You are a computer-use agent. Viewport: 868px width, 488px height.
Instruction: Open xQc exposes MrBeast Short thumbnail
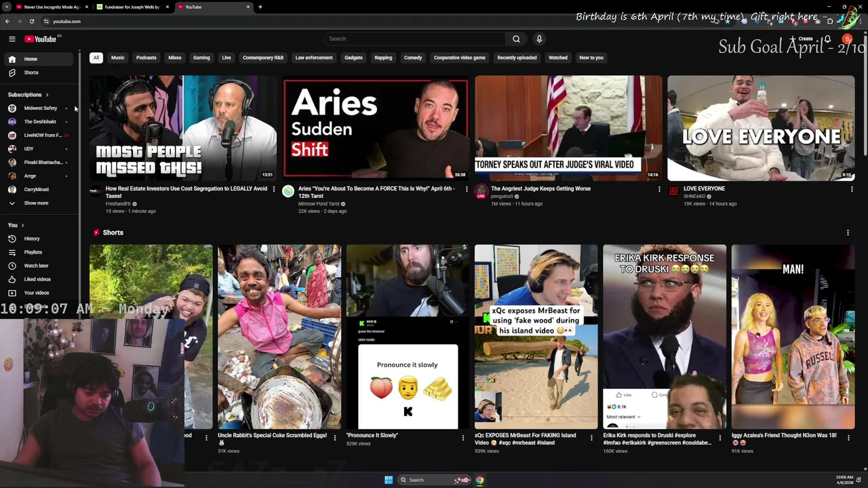click(536, 337)
